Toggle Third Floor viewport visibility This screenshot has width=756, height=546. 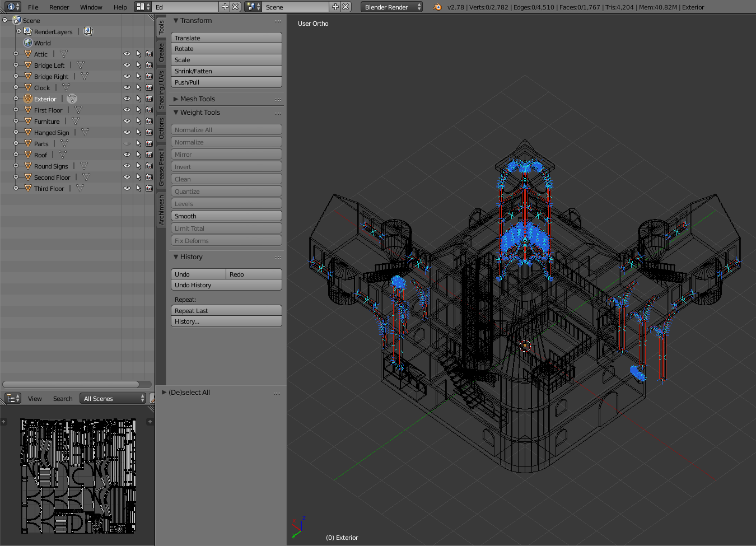coord(127,189)
